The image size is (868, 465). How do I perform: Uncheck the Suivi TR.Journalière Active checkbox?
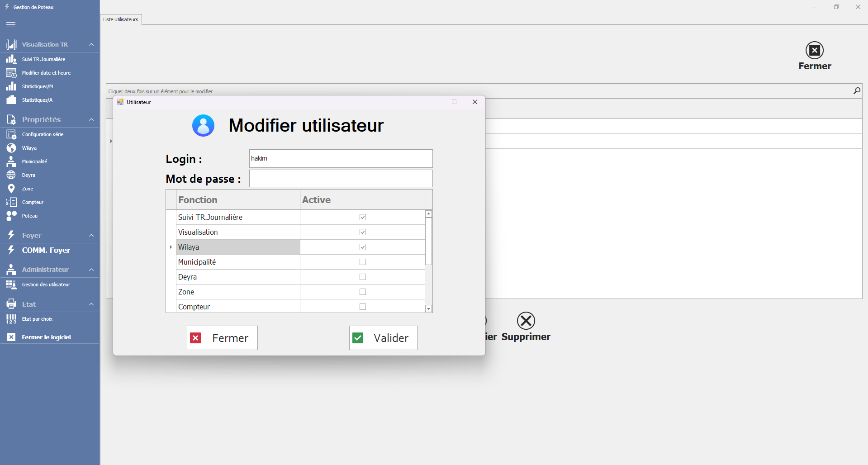pyautogui.click(x=362, y=217)
